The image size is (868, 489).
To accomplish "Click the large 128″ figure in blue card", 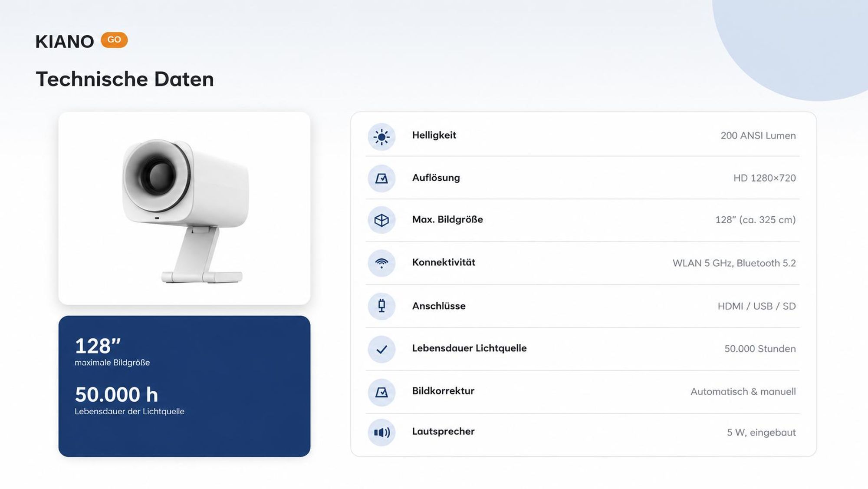I will [98, 346].
